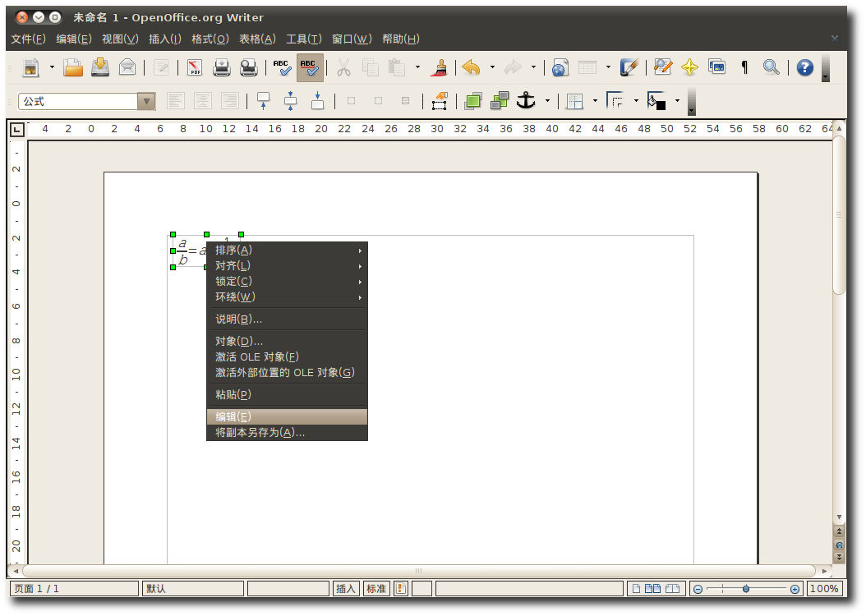Click the zoom slider handle
The image size is (866, 616).
pyautogui.click(x=746, y=589)
